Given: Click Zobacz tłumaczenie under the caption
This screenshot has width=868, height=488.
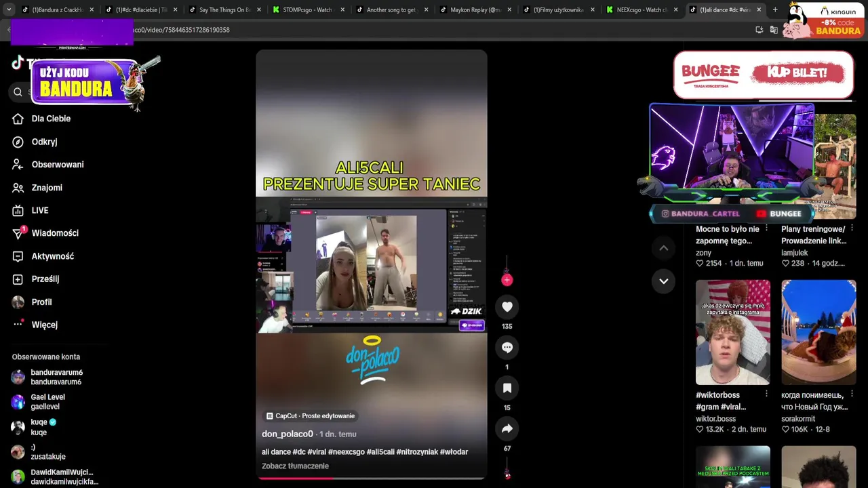Looking at the screenshot, I should [x=295, y=466].
